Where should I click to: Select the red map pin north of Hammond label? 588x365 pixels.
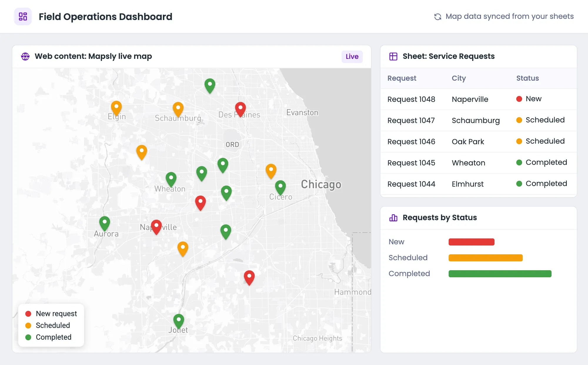click(249, 278)
